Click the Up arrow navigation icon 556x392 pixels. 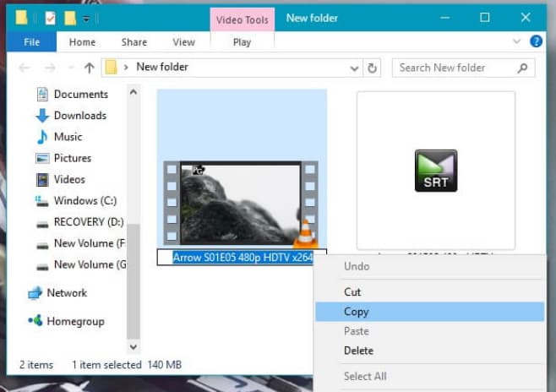(90, 68)
